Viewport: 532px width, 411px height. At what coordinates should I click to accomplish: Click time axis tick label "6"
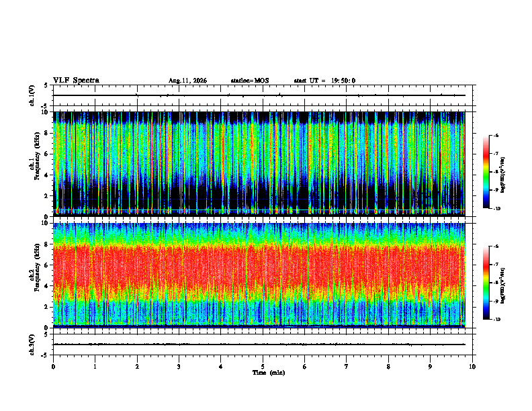point(304,367)
